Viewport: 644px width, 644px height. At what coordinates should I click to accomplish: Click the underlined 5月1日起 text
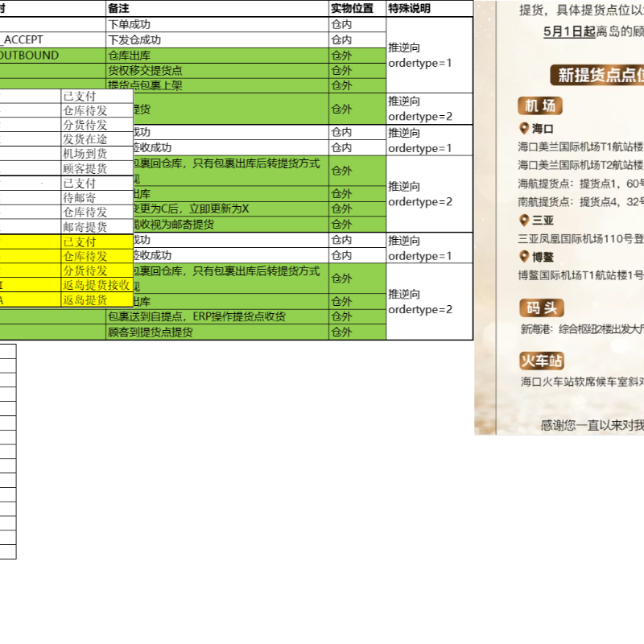(x=569, y=31)
